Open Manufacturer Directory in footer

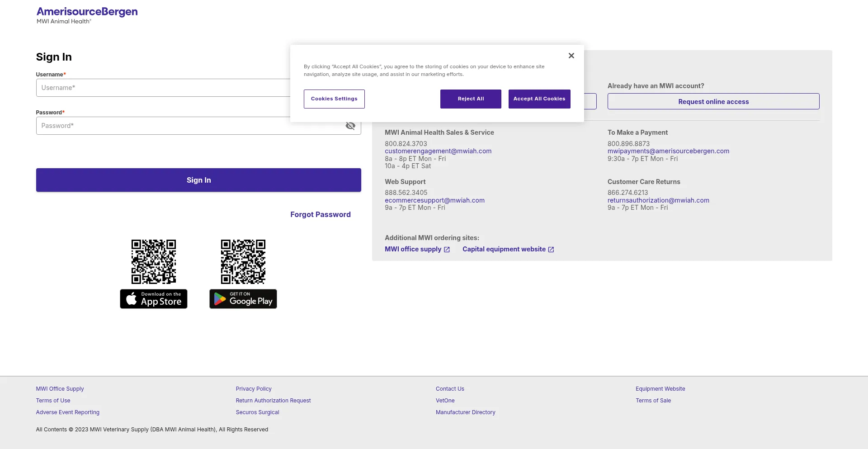[x=465, y=412]
